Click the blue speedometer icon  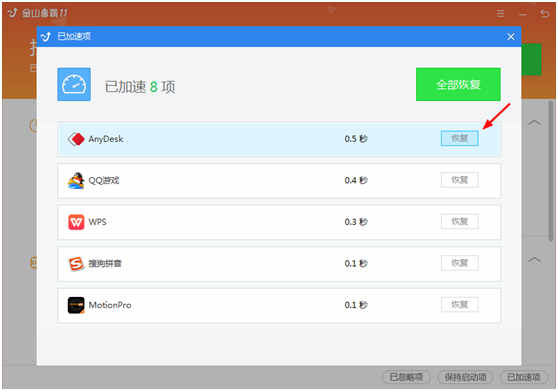tap(74, 84)
